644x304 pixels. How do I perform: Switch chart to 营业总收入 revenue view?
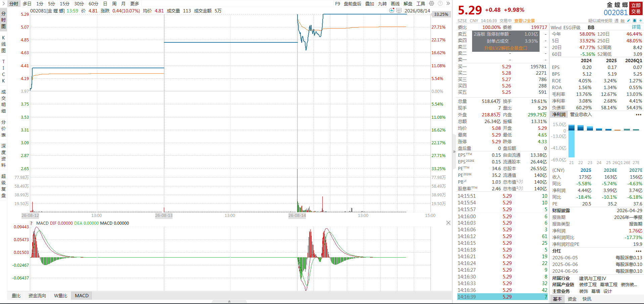(x=581, y=115)
